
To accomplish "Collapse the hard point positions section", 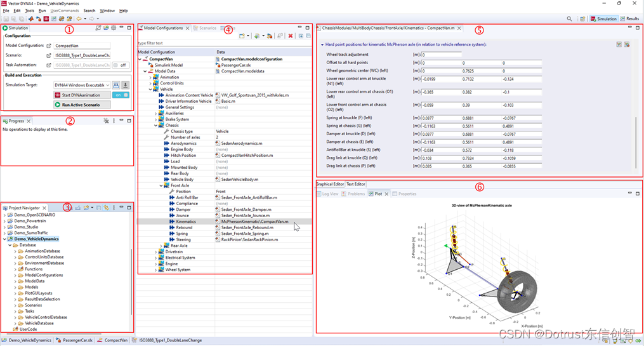I will coord(322,44).
